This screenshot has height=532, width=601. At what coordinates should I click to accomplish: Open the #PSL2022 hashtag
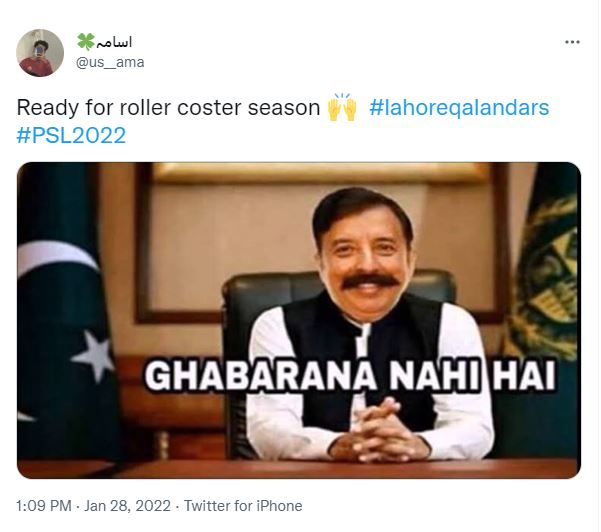[x=71, y=135]
